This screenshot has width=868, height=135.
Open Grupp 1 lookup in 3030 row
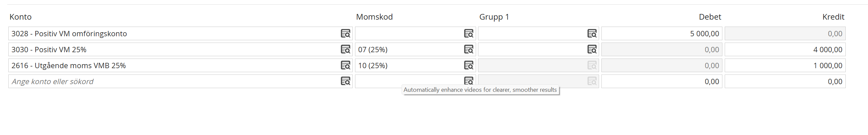(x=592, y=50)
